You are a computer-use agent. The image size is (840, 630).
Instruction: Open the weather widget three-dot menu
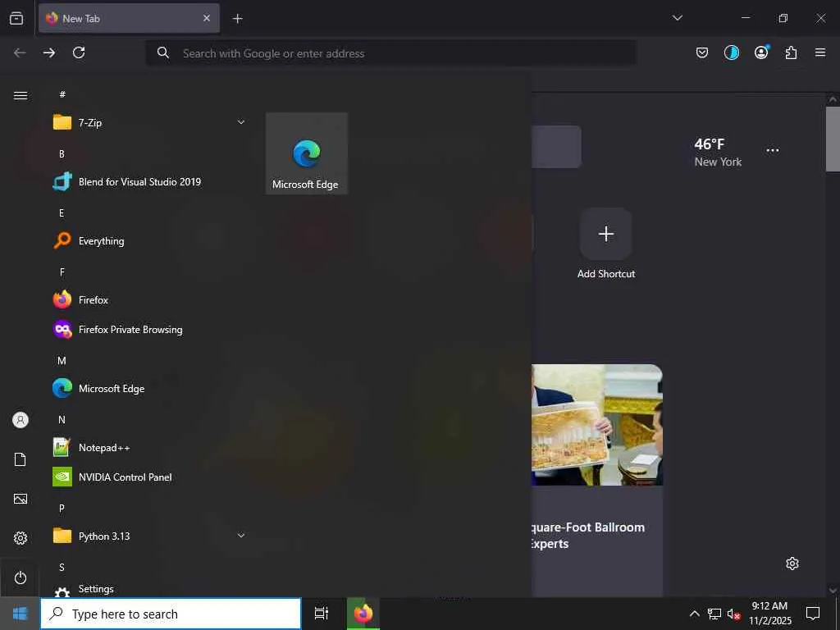click(773, 151)
